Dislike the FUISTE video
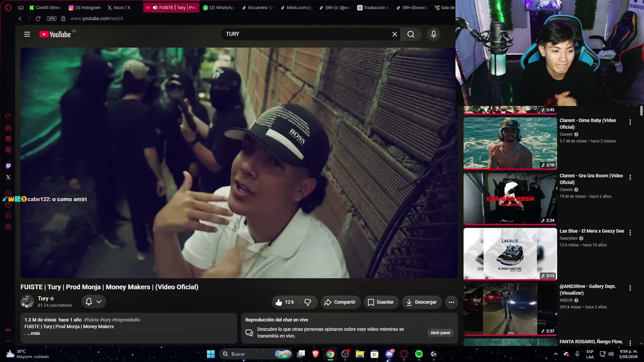The height and width of the screenshot is (362, 644). pos(307,302)
